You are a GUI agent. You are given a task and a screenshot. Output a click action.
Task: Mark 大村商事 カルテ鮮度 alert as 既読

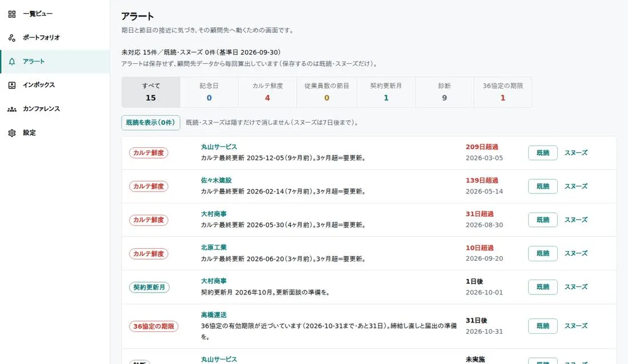click(543, 220)
